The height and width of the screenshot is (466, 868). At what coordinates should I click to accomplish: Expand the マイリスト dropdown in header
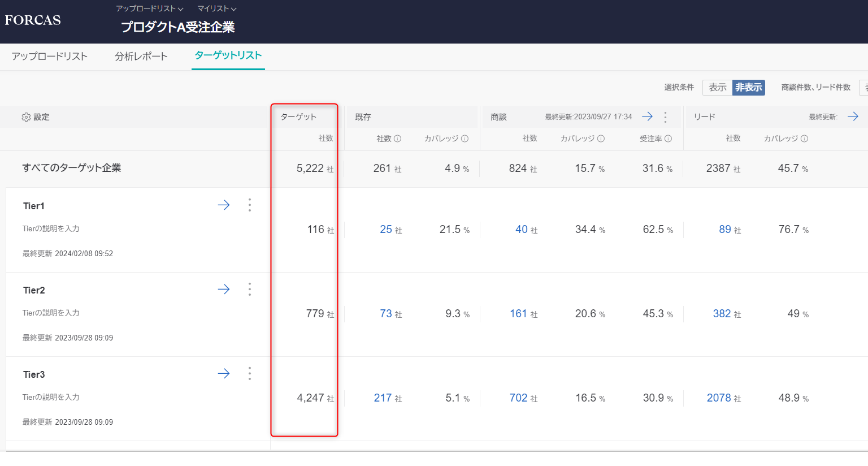point(216,8)
